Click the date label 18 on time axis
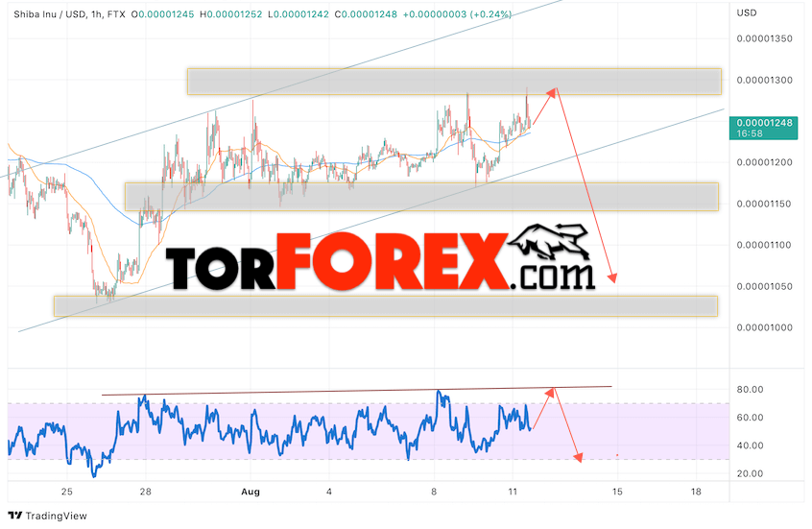This screenshot has width=812, height=529. pos(696,492)
